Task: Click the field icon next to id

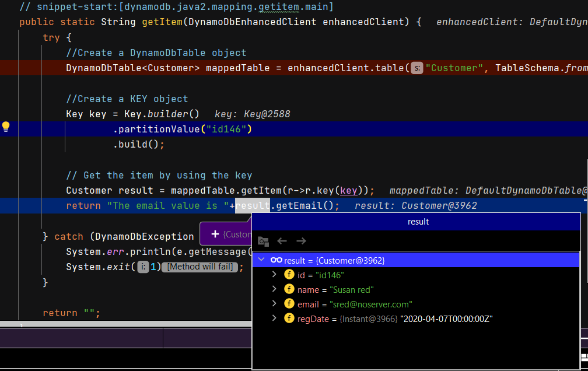Action: click(289, 275)
